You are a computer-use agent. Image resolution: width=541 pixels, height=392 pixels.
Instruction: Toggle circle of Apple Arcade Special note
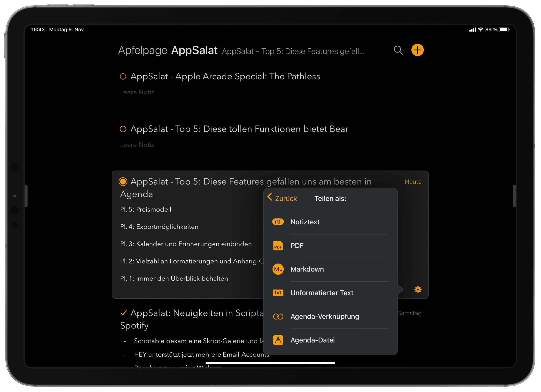[123, 76]
